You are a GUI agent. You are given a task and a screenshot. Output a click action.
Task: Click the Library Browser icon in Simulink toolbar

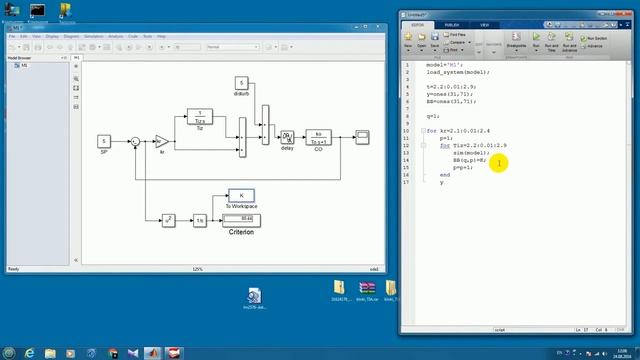point(82,47)
